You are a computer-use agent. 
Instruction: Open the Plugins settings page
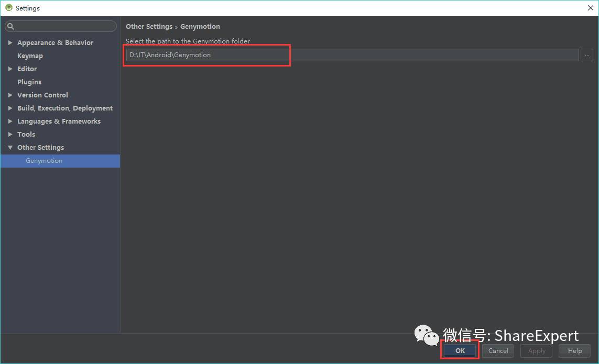29,82
